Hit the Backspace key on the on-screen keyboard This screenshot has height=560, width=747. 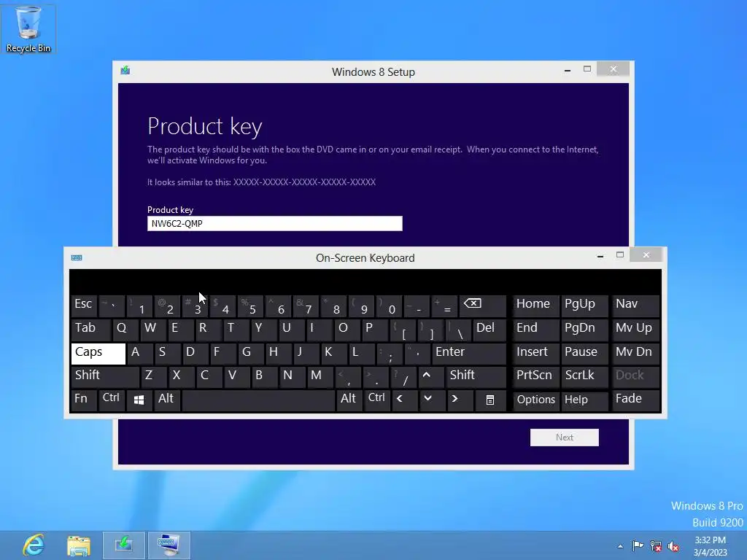[x=482, y=306]
